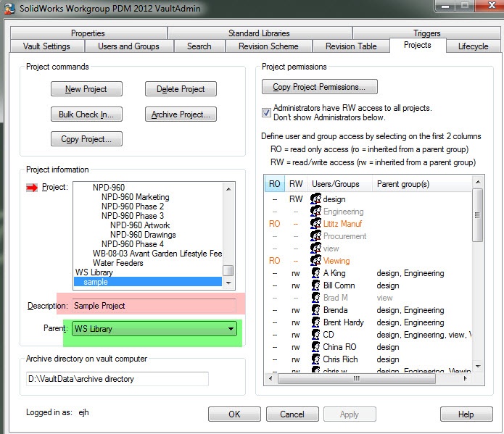The height and width of the screenshot is (434, 504).
Task: Sort by Users/Groups column header
Action: click(339, 184)
